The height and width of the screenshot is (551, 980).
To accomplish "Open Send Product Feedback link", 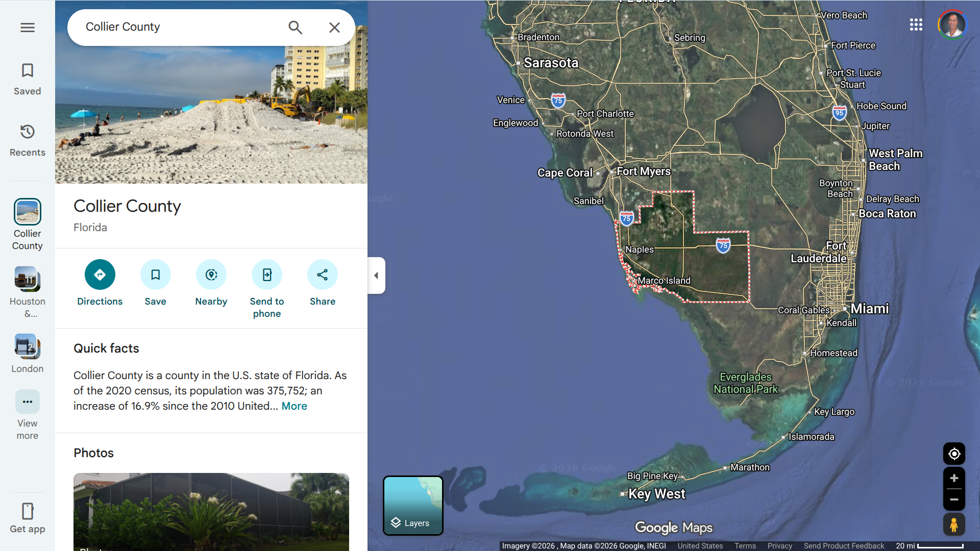I will click(844, 546).
